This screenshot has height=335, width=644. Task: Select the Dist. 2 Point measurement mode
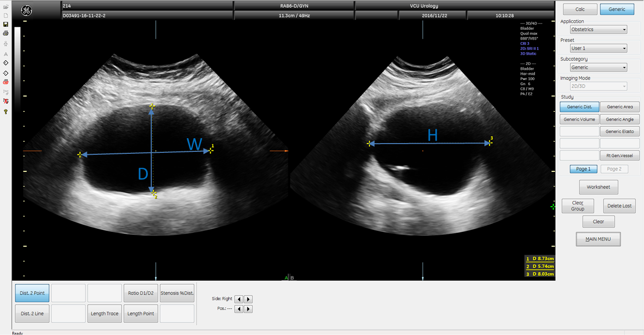click(x=32, y=293)
